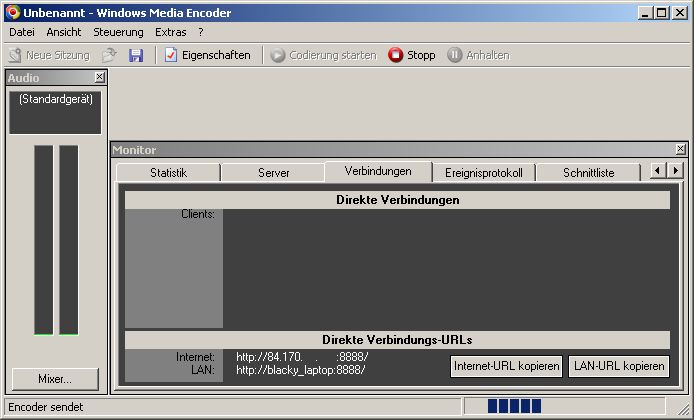Close the Audio panel
This screenshot has width=694, height=420.
(99, 77)
